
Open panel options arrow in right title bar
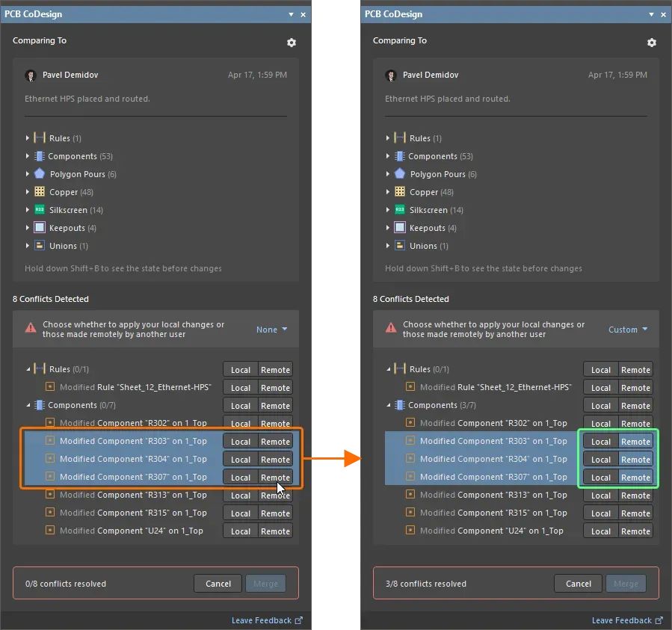[x=651, y=14]
